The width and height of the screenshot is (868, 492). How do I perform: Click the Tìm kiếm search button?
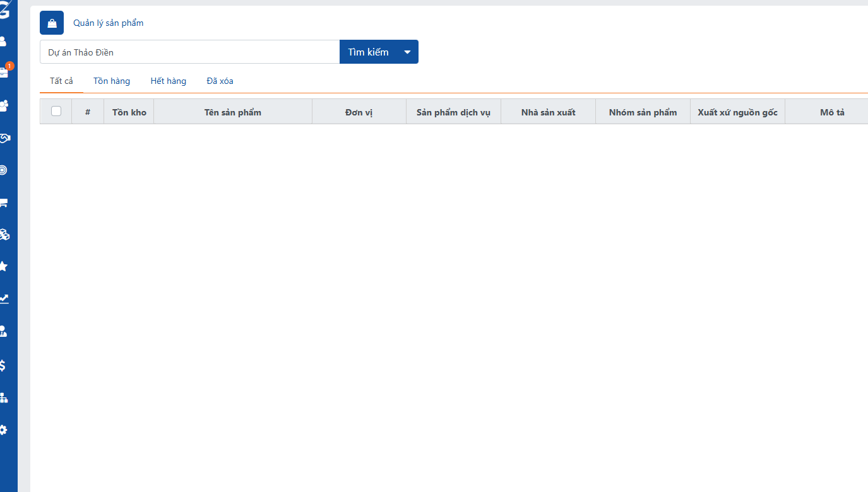[x=368, y=52]
